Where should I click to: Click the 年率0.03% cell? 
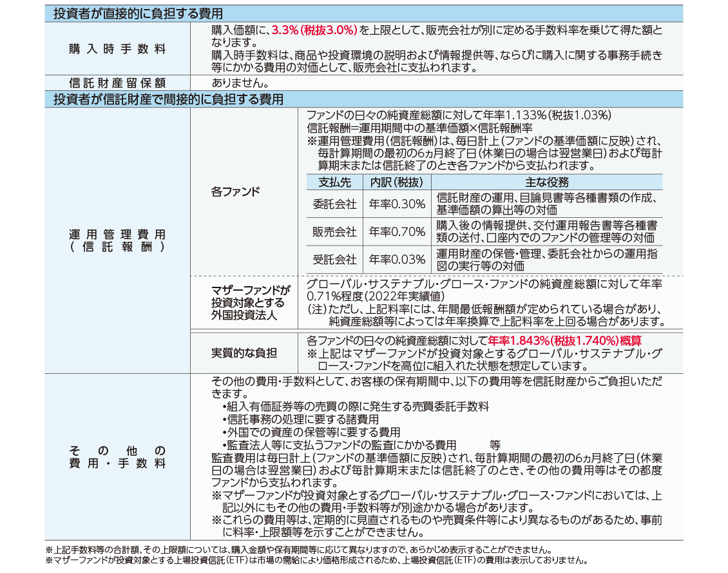click(x=397, y=259)
